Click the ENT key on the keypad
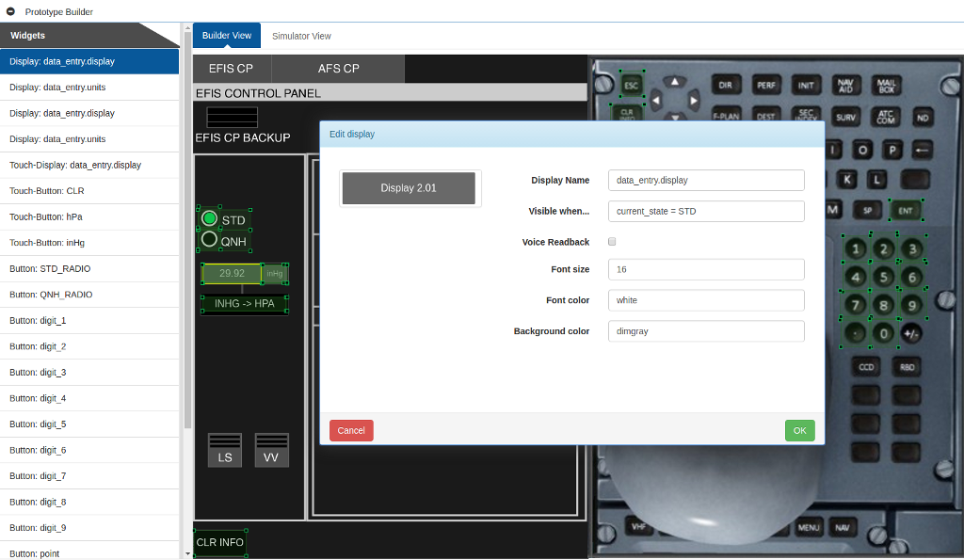Image resolution: width=964 pixels, height=560 pixels. pos(906,210)
